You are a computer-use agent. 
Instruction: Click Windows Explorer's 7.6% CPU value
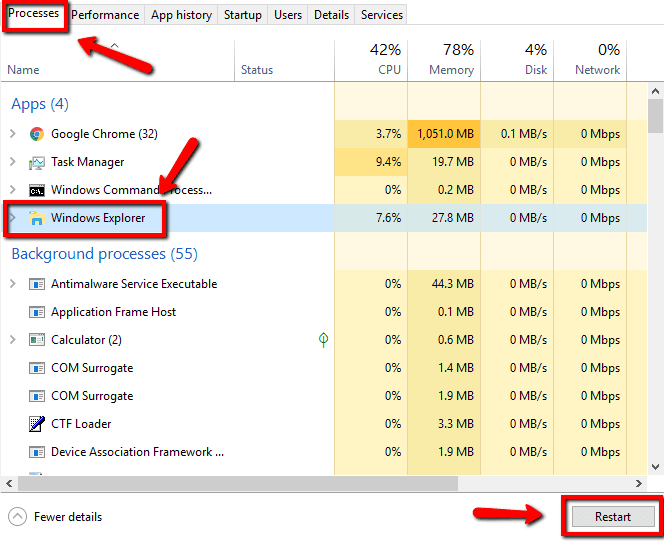[388, 218]
